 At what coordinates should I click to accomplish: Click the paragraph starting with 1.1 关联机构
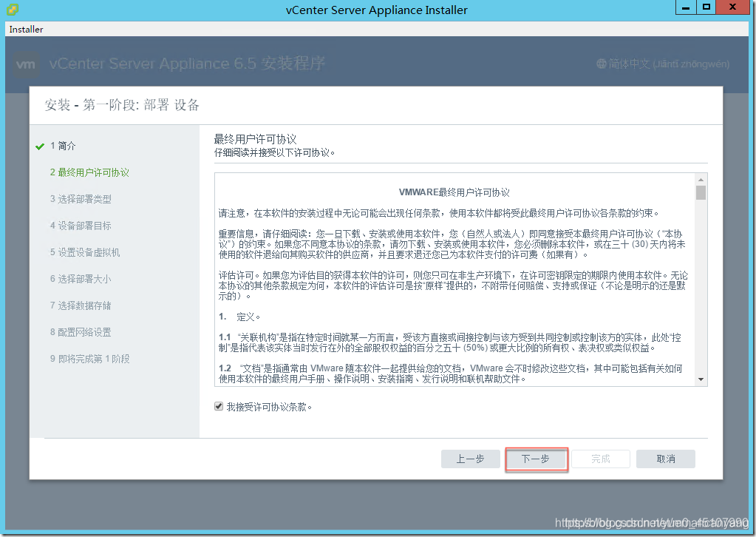tap(450, 342)
